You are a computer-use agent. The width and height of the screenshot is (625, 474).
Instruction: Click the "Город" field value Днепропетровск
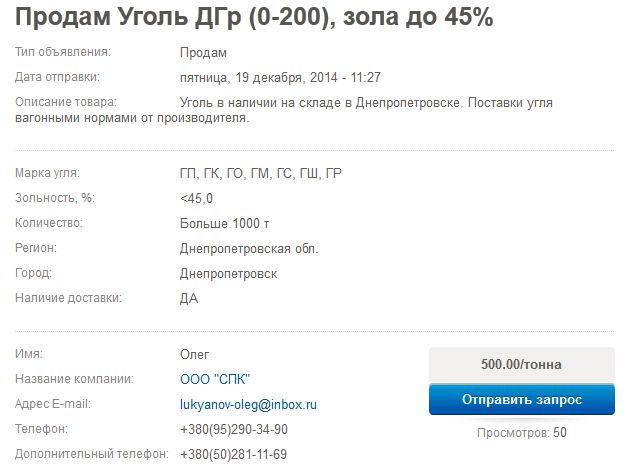coord(229,273)
